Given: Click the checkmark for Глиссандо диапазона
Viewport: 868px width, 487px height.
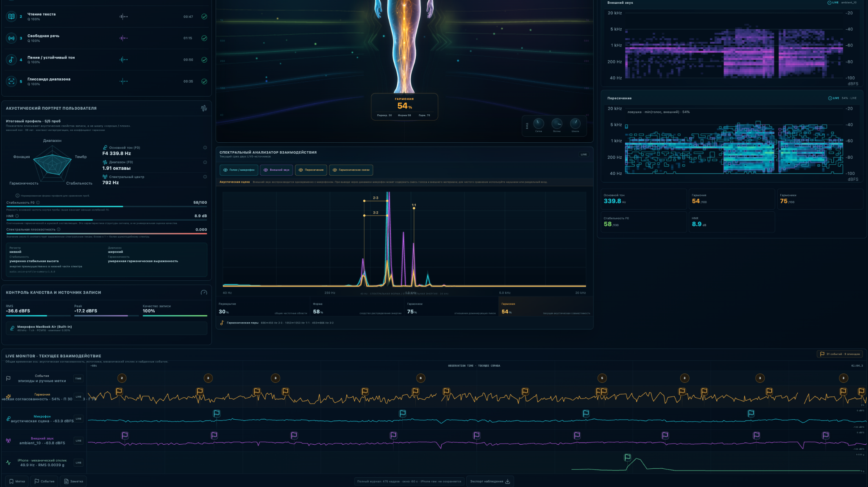Looking at the screenshot, I should tap(204, 81).
